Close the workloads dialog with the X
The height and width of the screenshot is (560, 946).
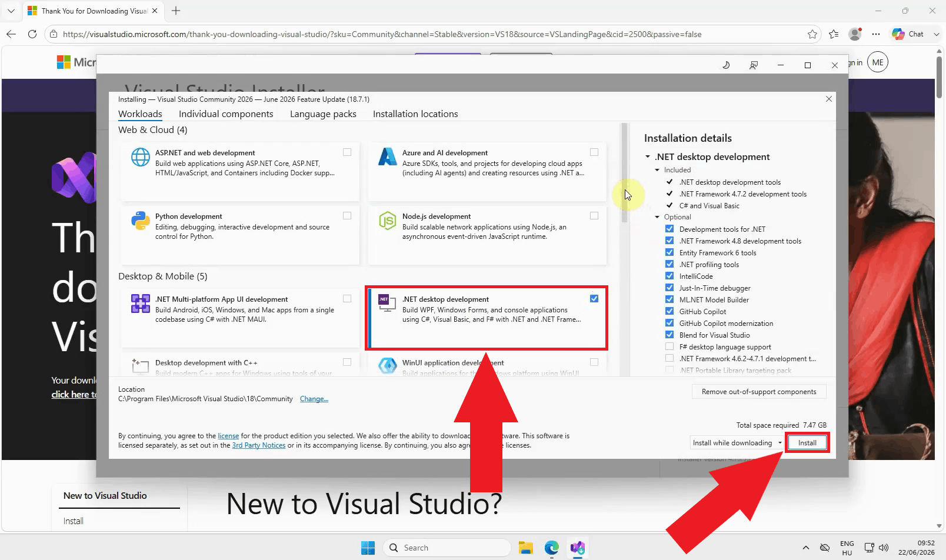pos(829,99)
